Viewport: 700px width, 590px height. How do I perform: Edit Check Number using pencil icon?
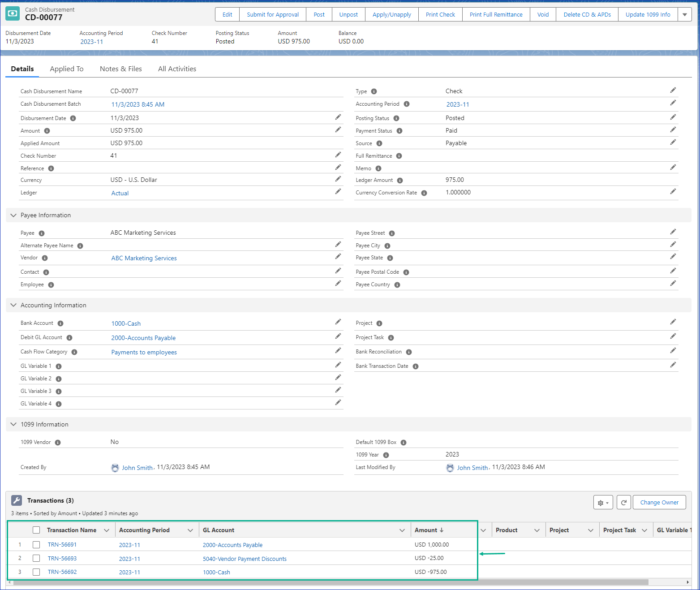pos(338,155)
